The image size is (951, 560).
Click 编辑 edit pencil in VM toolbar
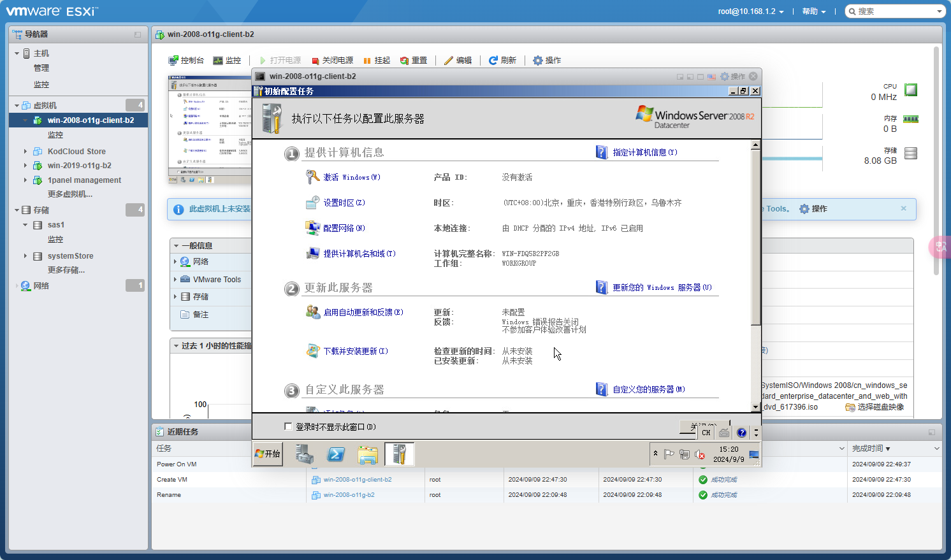tap(458, 61)
